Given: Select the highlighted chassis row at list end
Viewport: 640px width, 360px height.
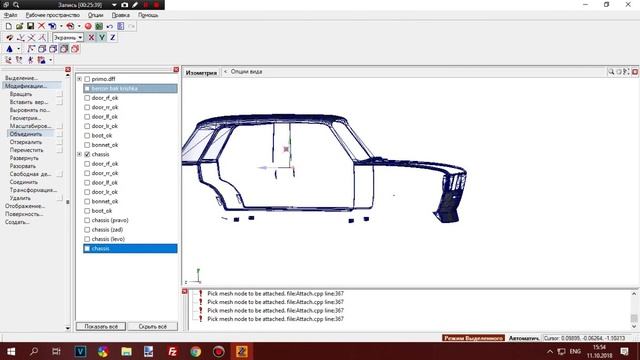Looking at the screenshot, I should coord(130,249).
